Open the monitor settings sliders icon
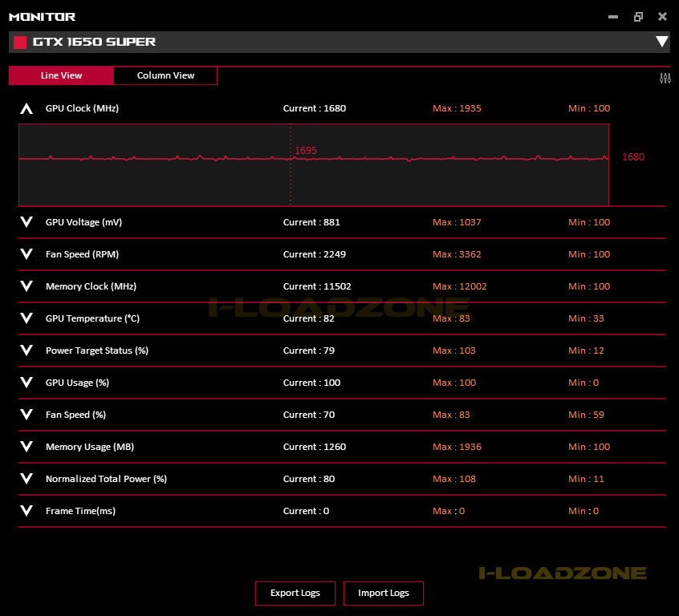 pyautogui.click(x=665, y=79)
